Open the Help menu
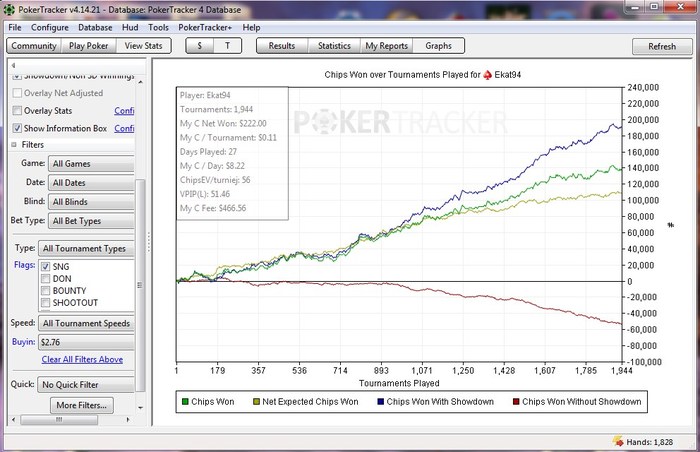This screenshot has height=452, width=700. pos(251,27)
